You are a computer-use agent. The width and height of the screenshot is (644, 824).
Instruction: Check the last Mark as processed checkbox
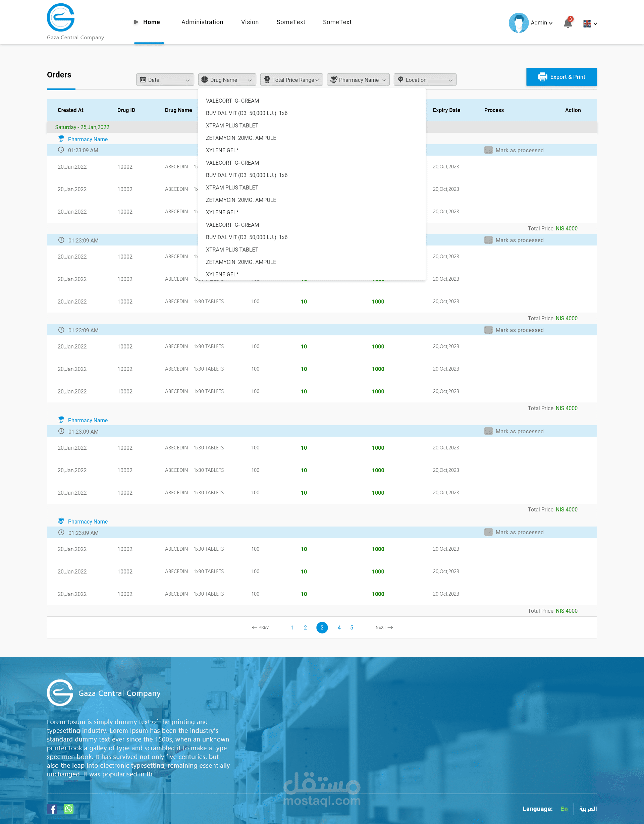[488, 532]
